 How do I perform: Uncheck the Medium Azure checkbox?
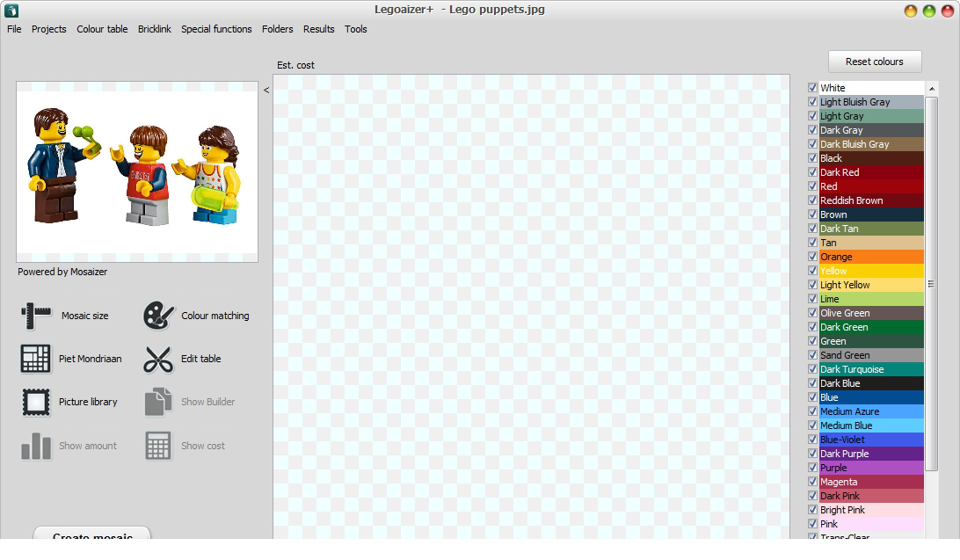click(812, 411)
